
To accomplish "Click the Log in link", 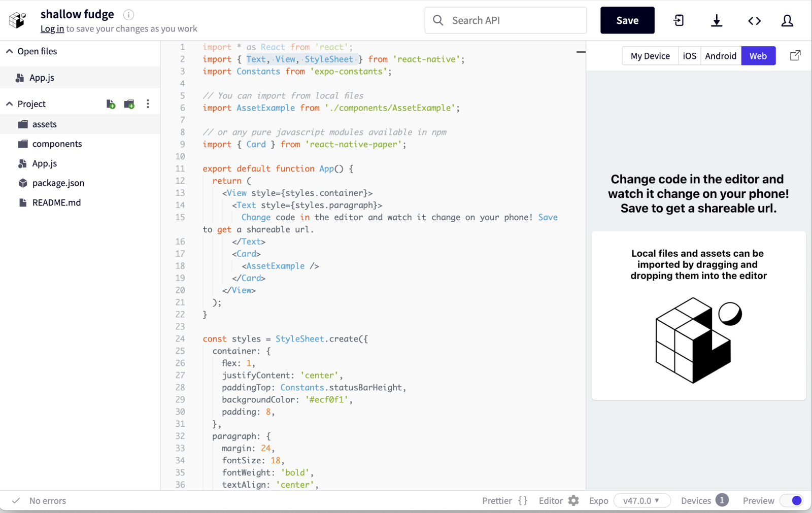I will click(52, 28).
